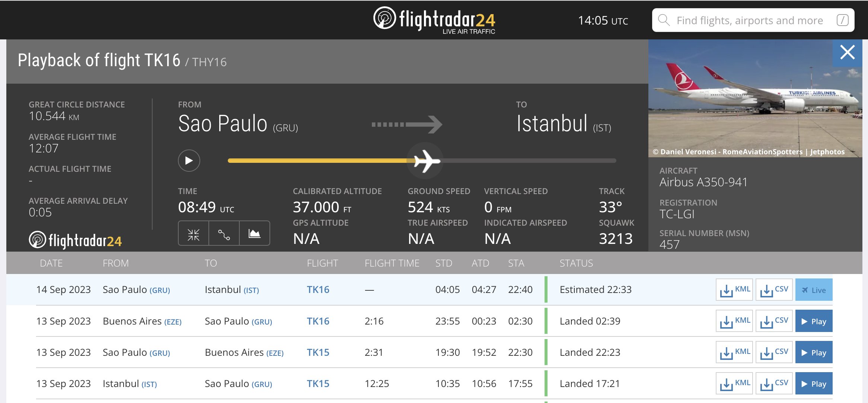
Task: Click the STATUS column header
Action: [576, 263]
